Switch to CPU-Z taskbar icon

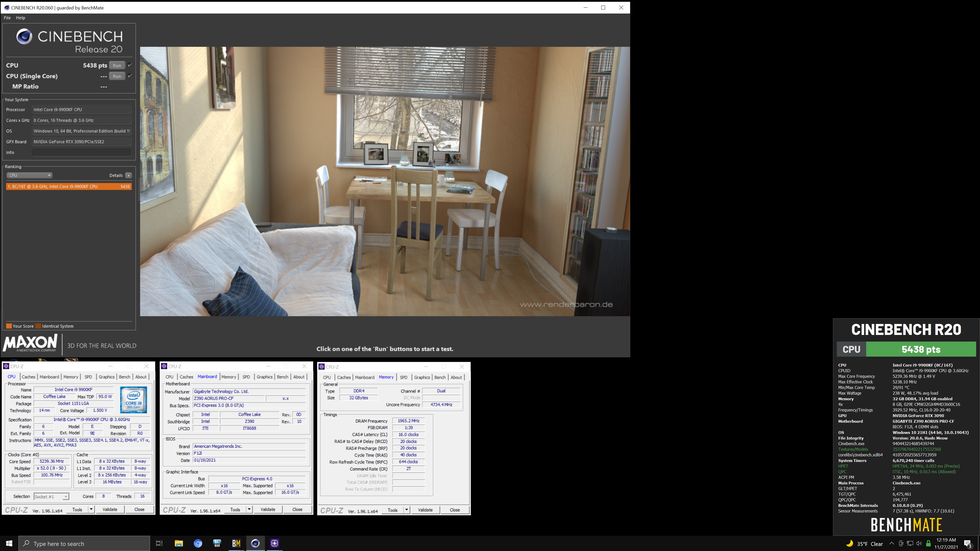point(275,543)
